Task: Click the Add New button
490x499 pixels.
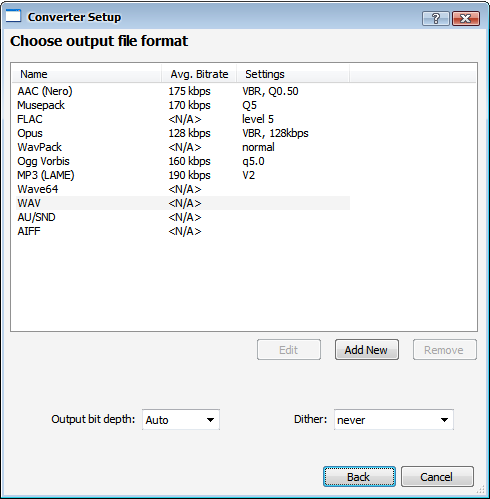Action: pyautogui.click(x=367, y=350)
